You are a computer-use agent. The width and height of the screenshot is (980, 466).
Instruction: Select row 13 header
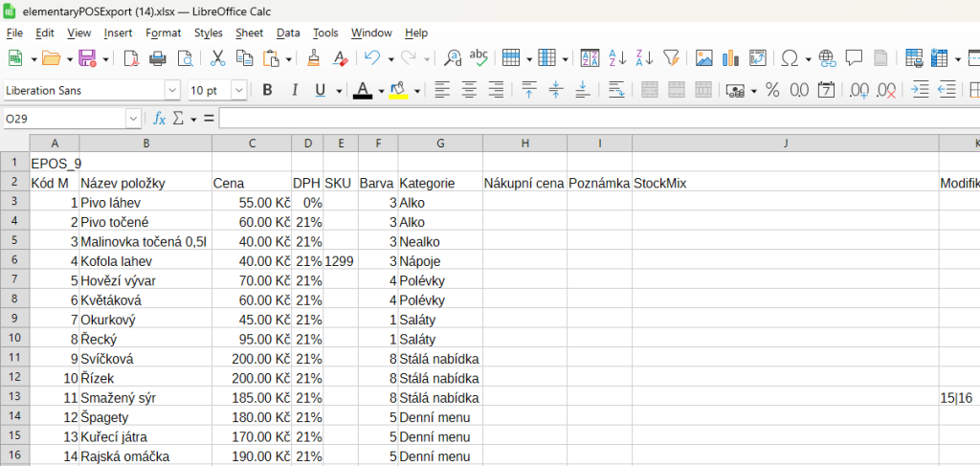coord(14,398)
